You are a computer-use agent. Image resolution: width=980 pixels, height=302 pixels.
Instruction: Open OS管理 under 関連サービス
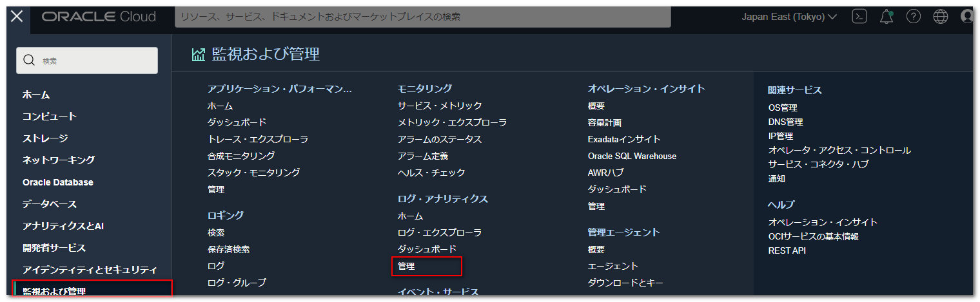click(x=783, y=108)
